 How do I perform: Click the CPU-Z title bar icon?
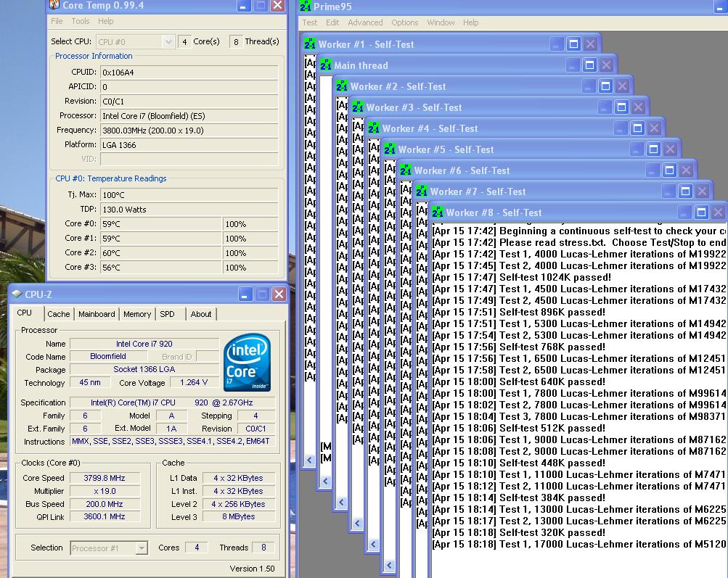tap(17, 294)
